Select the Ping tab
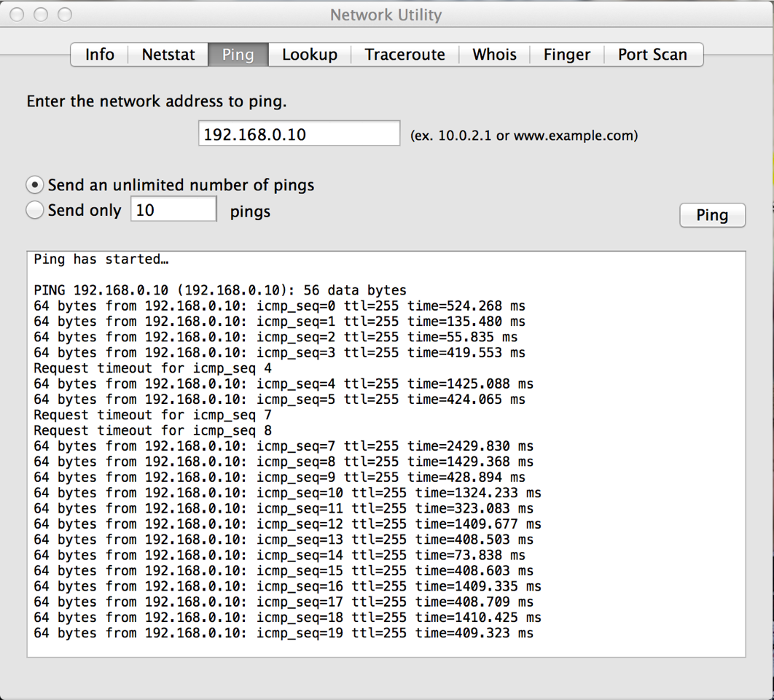The height and width of the screenshot is (700, 774). pyautogui.click(x=238, y=55)
